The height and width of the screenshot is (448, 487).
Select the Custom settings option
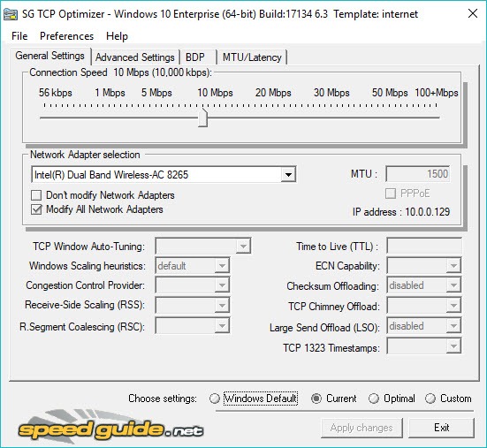click(430, 399)
